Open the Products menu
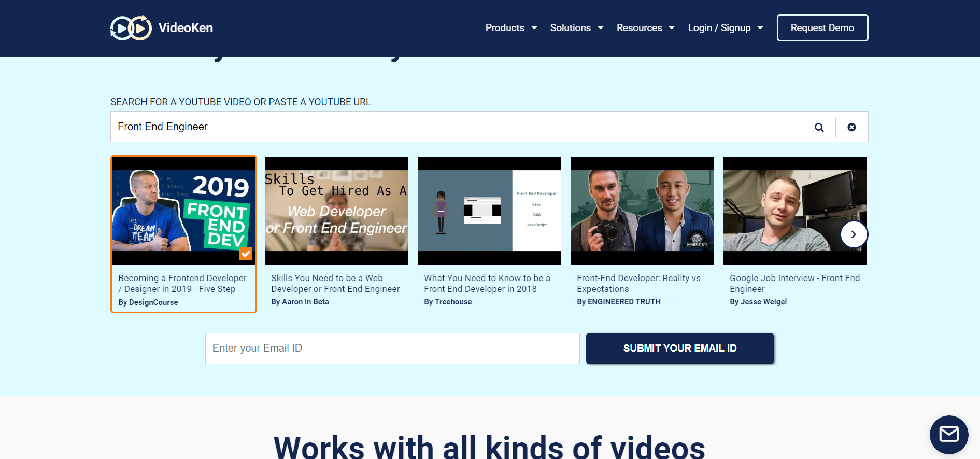980x459 pixels. click(505, 28)
